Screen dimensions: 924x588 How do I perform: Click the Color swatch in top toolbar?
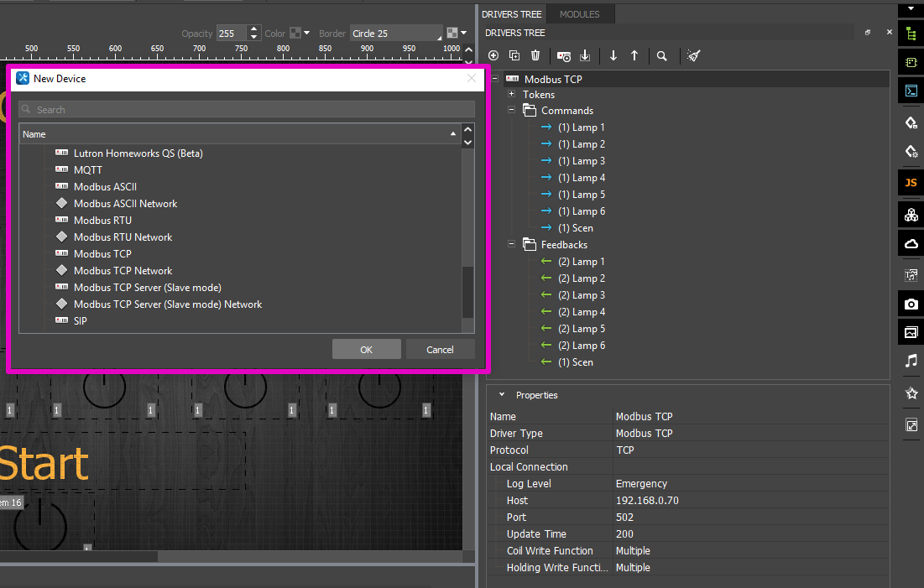(x=295, y=34)
